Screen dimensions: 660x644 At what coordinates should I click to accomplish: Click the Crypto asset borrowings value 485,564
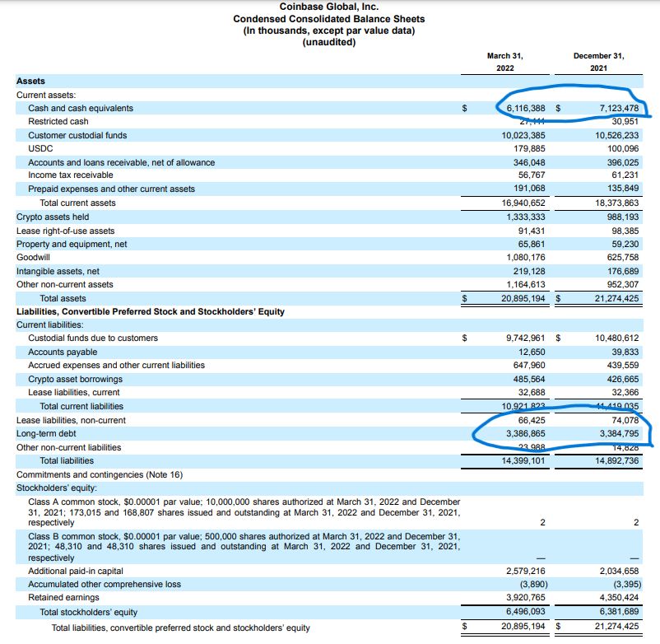529,379
